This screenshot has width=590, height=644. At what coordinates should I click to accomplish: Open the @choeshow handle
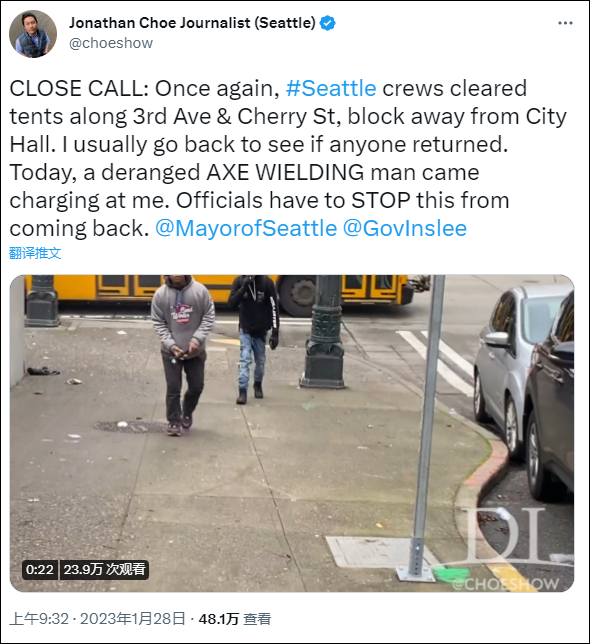[111, 43]
